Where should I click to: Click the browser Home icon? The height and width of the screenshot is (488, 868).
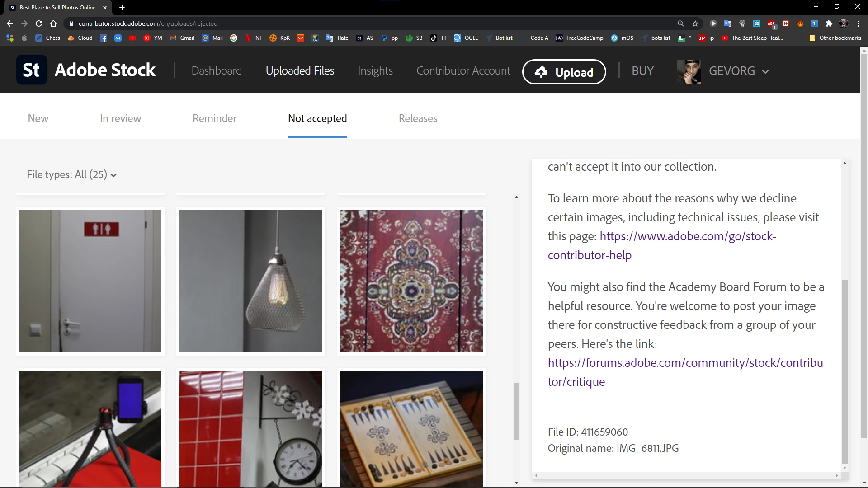tap(53, 23)
